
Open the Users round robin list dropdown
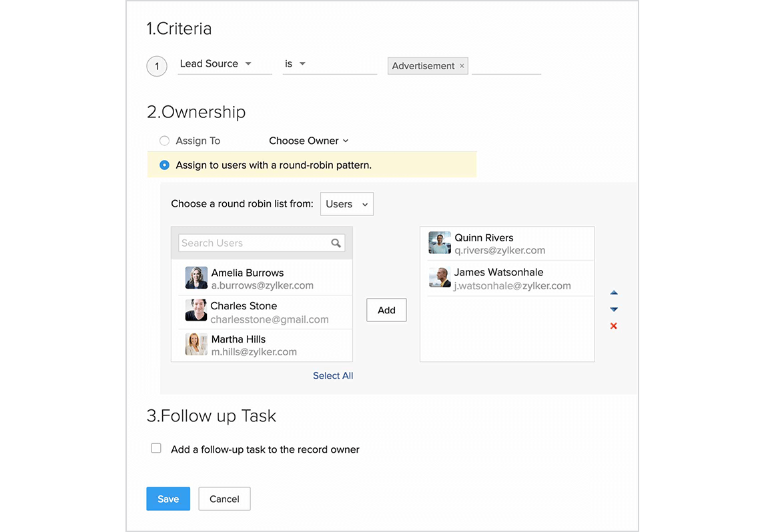point(346,204)
